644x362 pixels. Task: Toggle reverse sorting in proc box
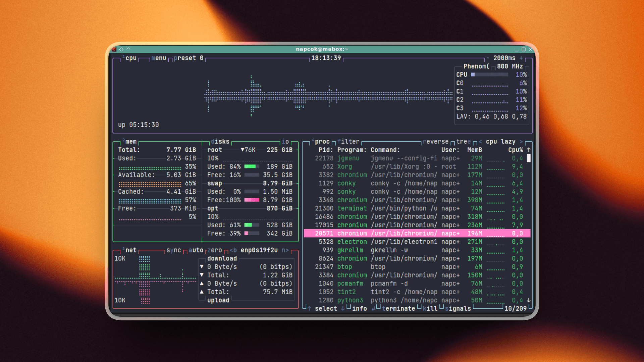(x=435, y=142)
